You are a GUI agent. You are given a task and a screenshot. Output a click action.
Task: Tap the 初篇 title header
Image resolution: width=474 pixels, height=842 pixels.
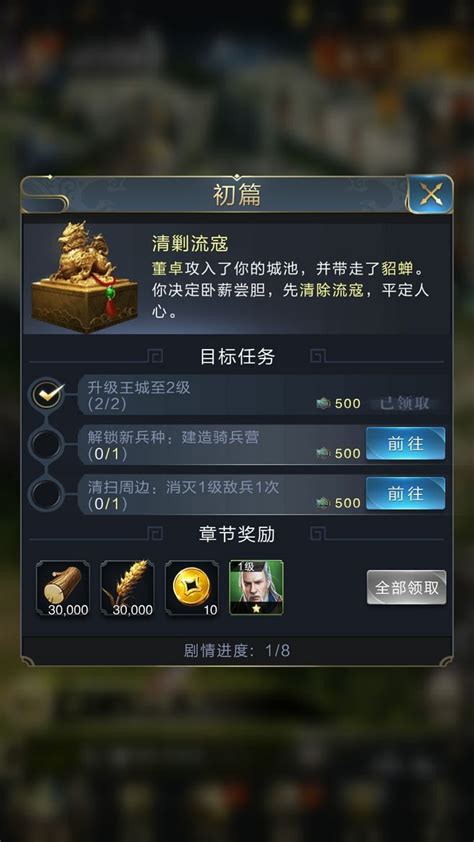pyautogui.click(x=237, y=195)
